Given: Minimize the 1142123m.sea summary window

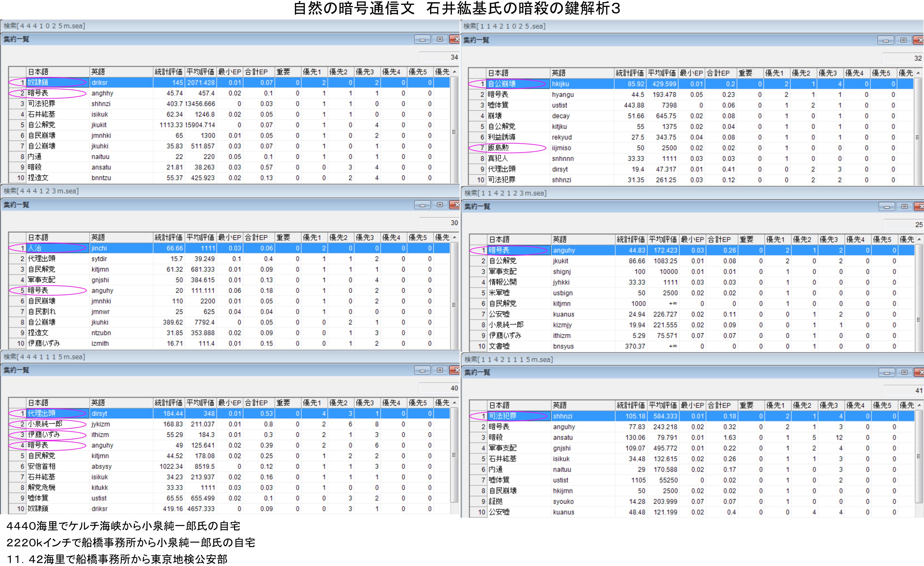Looking at the screenshot, I should tap(887, 207).
